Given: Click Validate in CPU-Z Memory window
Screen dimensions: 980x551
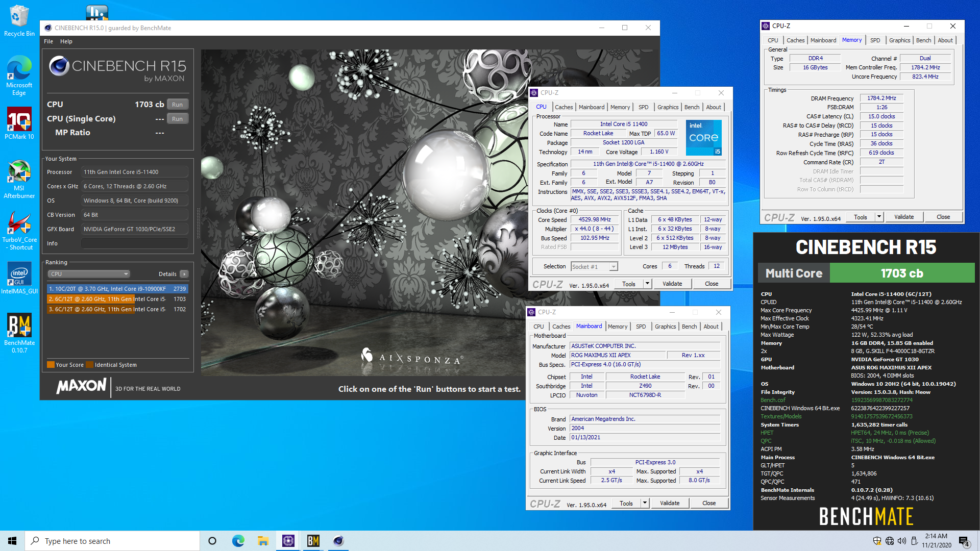Looking at the screenshot, I should [904, 217].
